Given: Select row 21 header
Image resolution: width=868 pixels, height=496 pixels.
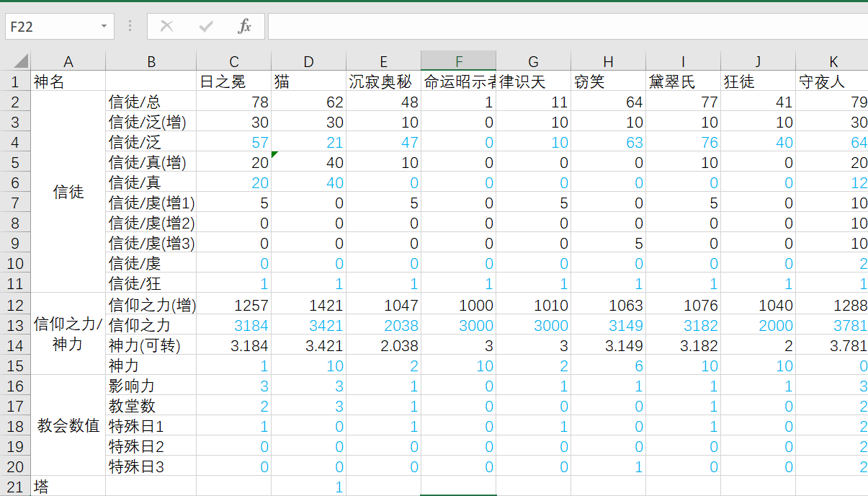Looking at the screenshot, I should [15, 487].
